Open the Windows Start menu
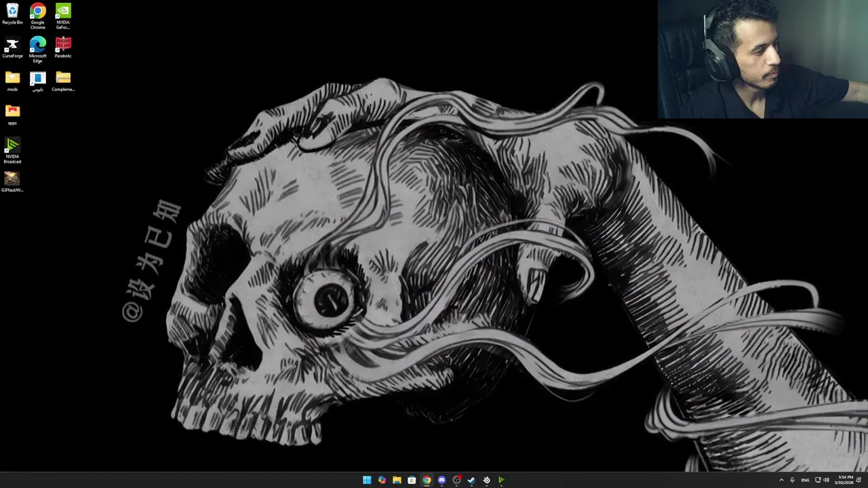868x488 pixels. coord(367,480)
